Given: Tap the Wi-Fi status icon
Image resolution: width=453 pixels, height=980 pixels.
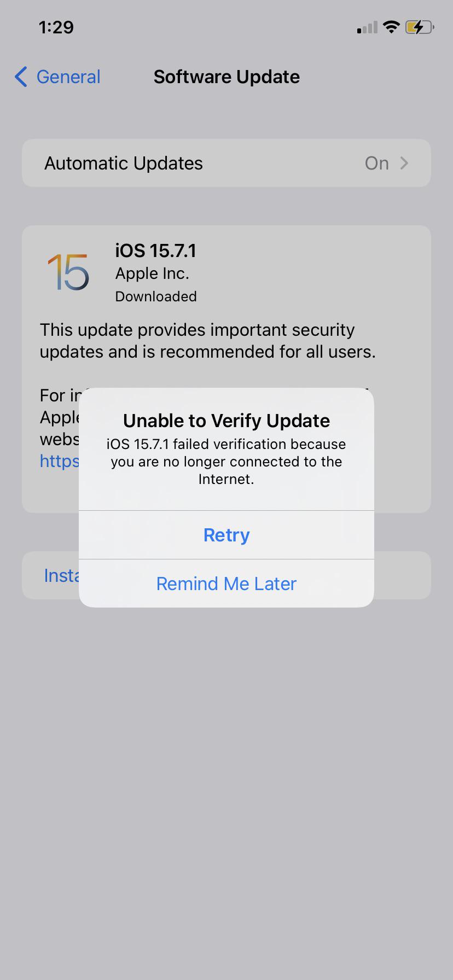Looking at the screenshot, I should pyautogui.click(x=391, y=27).
